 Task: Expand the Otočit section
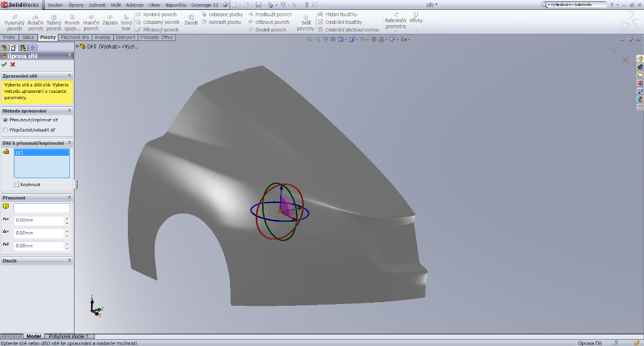click(x=69, y=260)
